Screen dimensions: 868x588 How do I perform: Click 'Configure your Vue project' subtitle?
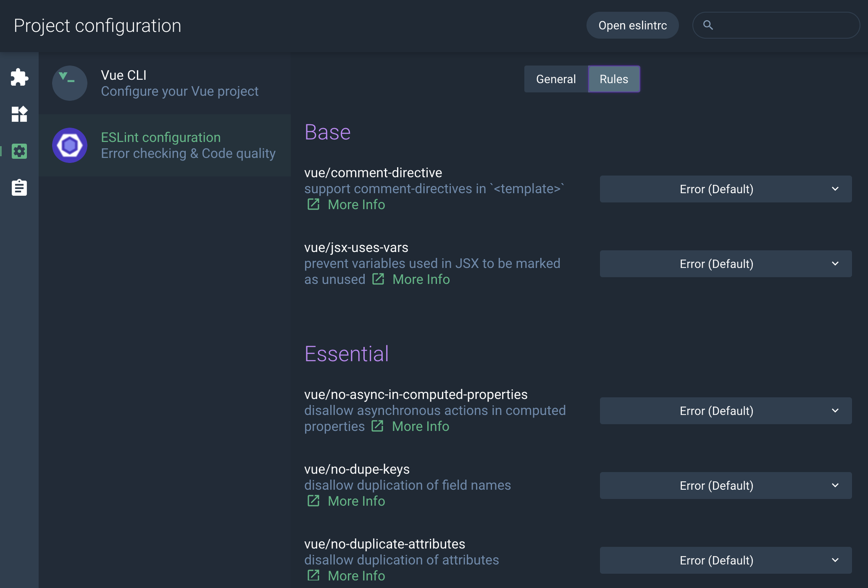point(180,91)
